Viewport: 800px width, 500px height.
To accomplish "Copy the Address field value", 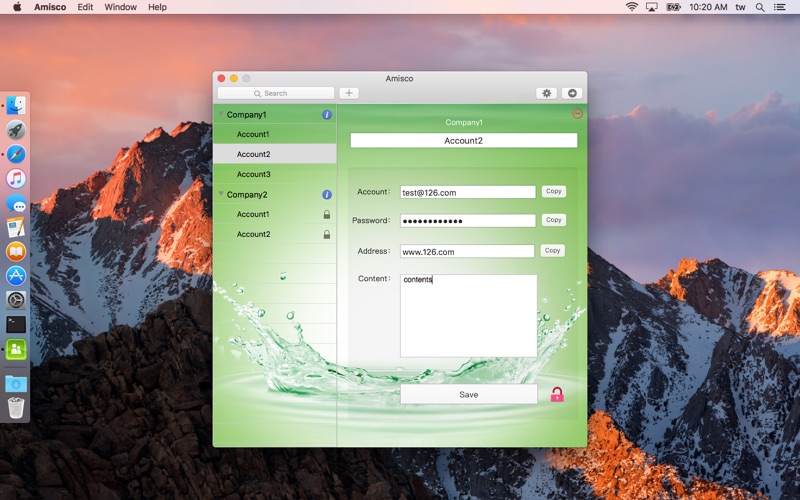I will pyautogui.click(x=552, y=251).
